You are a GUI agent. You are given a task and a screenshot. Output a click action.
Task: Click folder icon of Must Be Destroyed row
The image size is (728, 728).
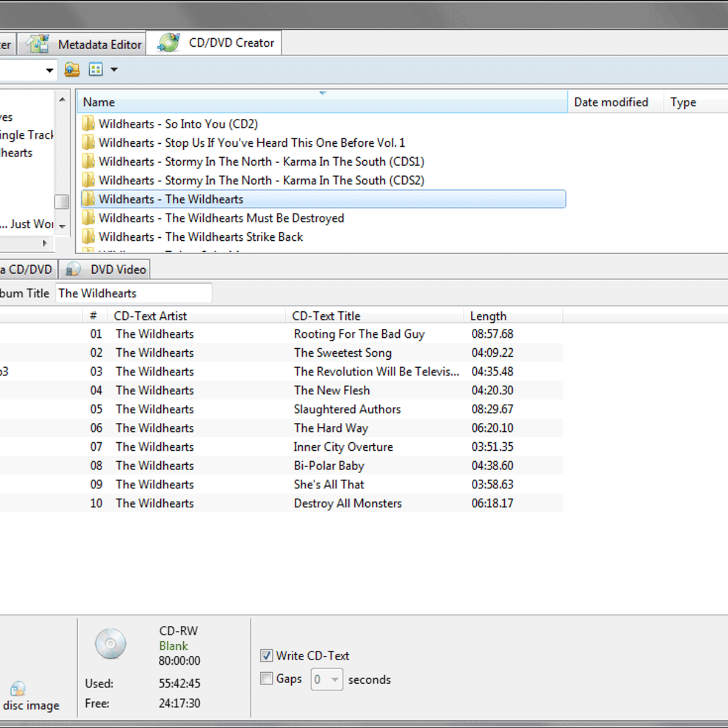click(x=89, y=218)
